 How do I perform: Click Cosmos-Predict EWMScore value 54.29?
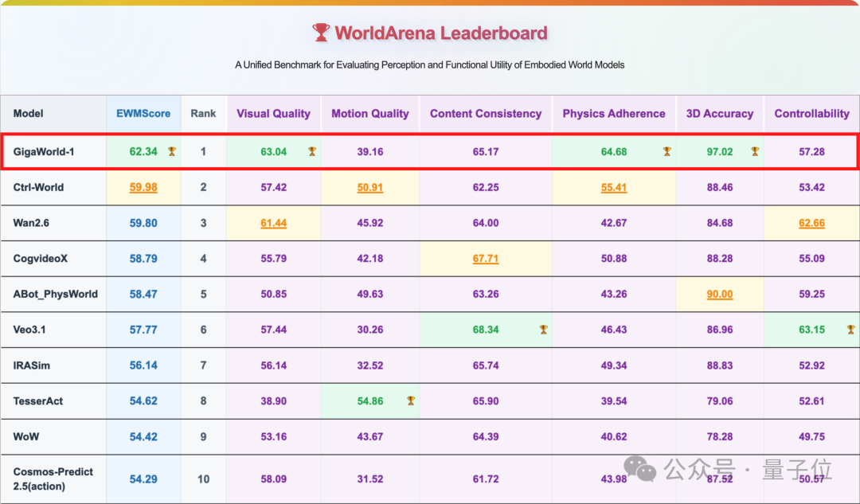coord(143,479)
